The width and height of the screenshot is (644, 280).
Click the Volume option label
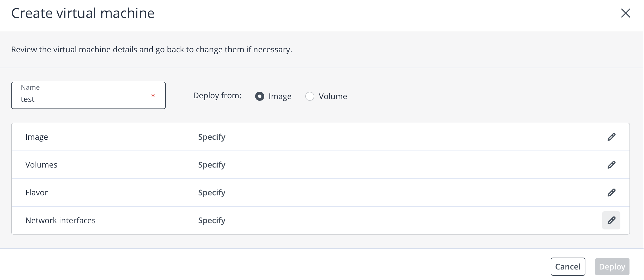click(x=333, y=96)
